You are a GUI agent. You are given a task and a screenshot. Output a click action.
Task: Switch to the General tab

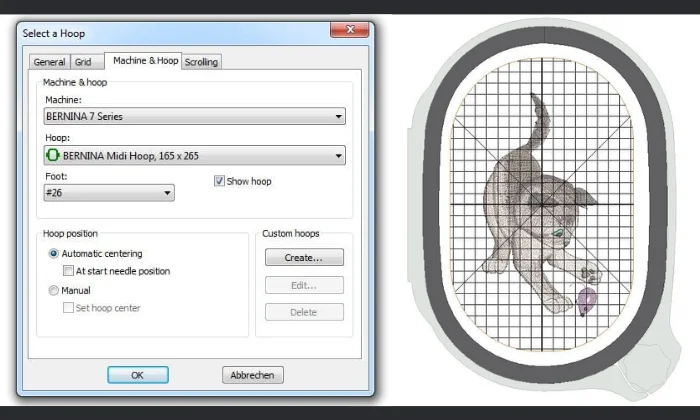click(50, 62)
